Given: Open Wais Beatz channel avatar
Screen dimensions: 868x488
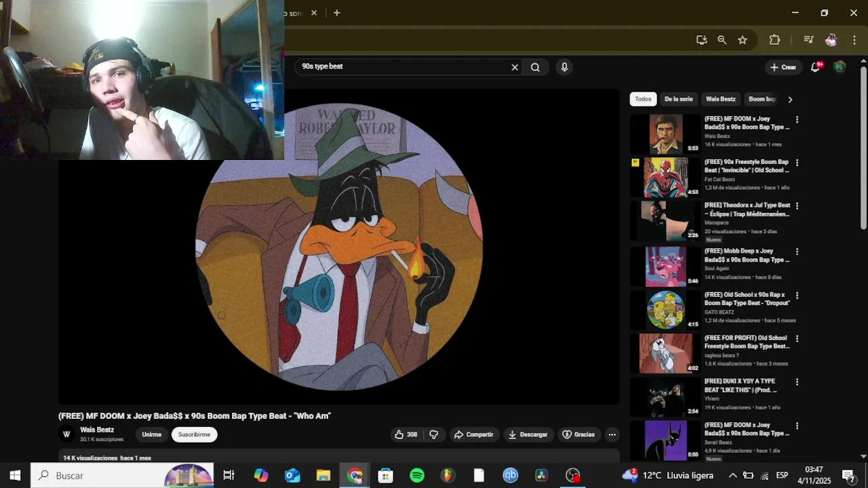Looking at the screenshot, I should (x=66, y=434).
